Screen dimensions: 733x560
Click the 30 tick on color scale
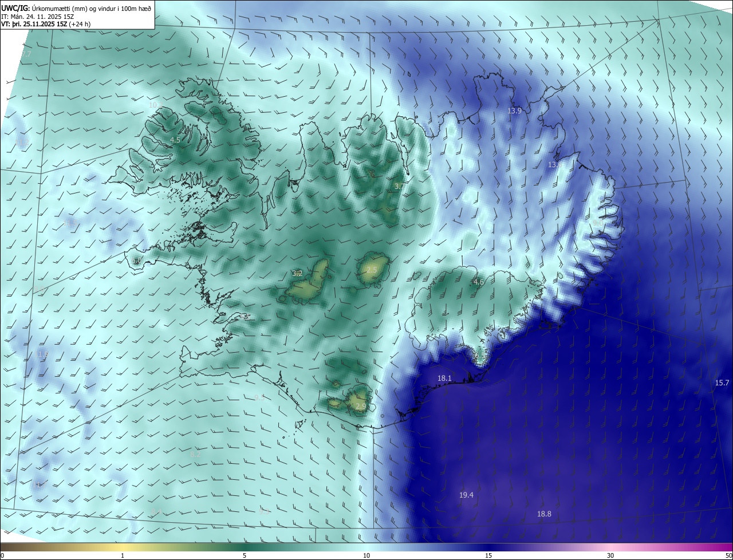point(610,556)
